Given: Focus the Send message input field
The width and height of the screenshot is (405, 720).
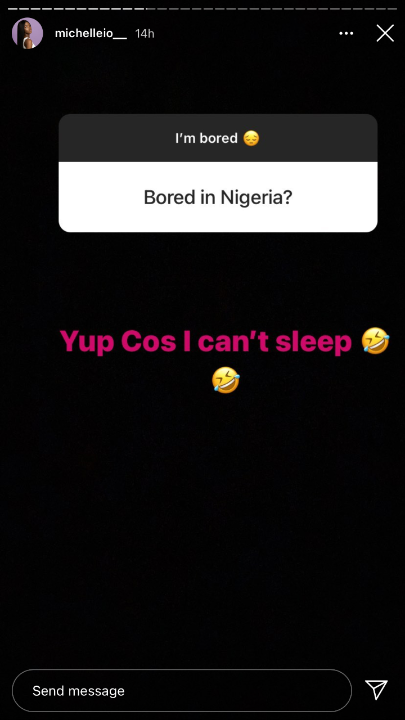Looking at the screenshot, I should 182,691.
